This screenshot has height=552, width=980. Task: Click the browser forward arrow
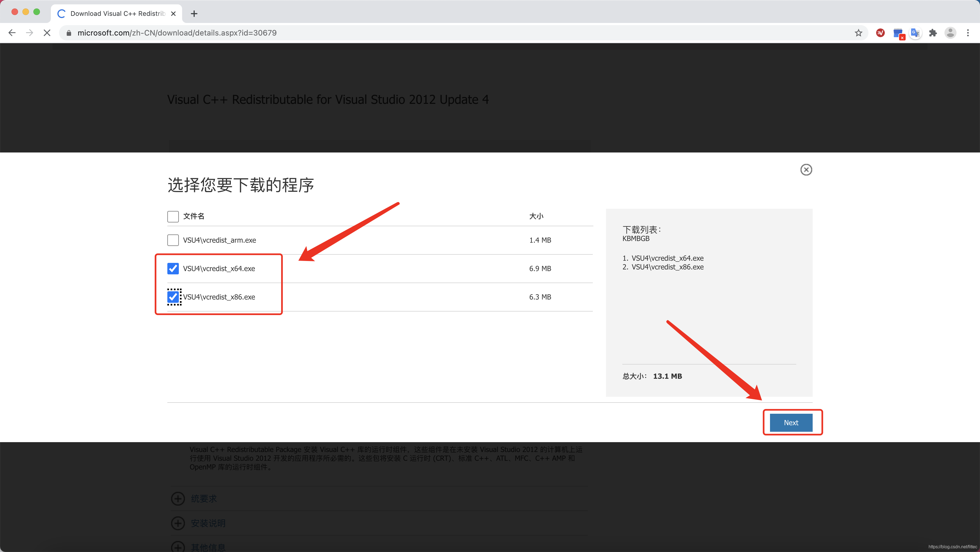[x=29, y=33]
